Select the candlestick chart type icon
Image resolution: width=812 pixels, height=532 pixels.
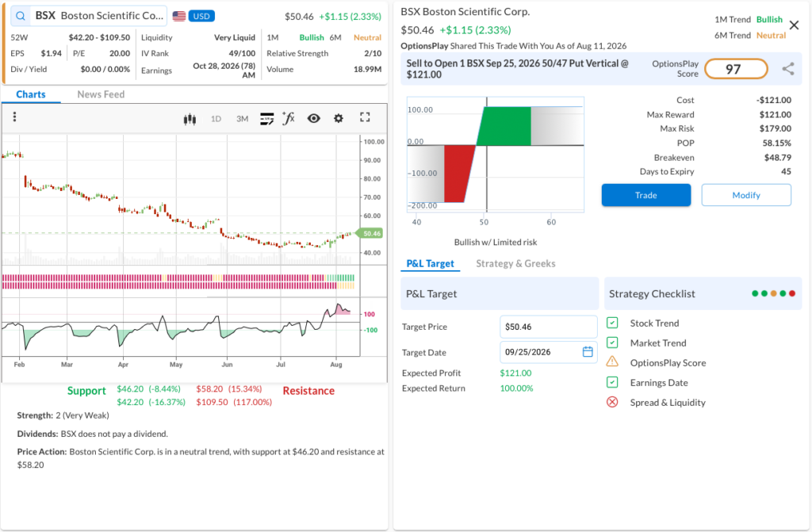click(x=190, y=119)
